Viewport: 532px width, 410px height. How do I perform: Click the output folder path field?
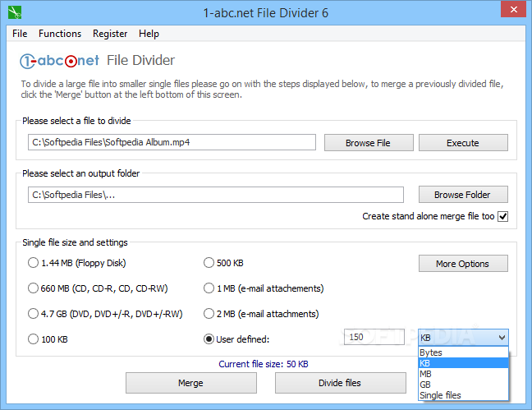(x=216, y=195)
